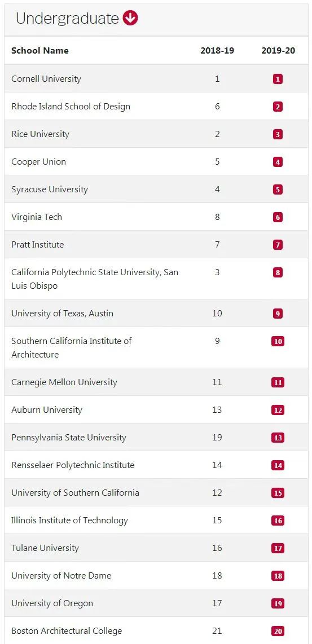Image resolution: width=312 pixels, height=644 pixels.
Task: Click Auburn University's 2018-19 rank 13
Action: pos(217,410)
